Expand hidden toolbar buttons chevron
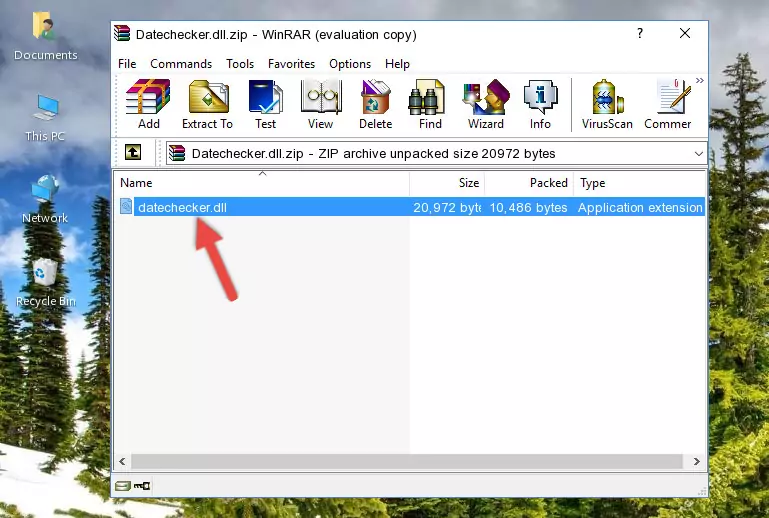This screenshot has height=518, width=769. [x=700, y=80]
